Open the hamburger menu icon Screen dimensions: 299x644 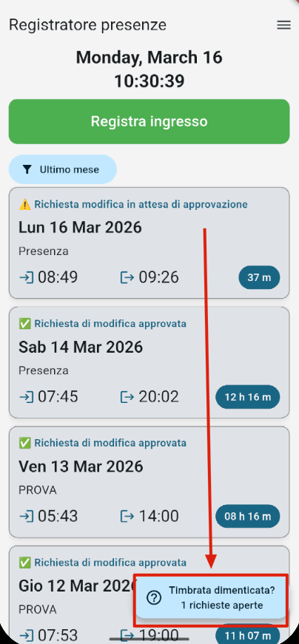[283, 25]
